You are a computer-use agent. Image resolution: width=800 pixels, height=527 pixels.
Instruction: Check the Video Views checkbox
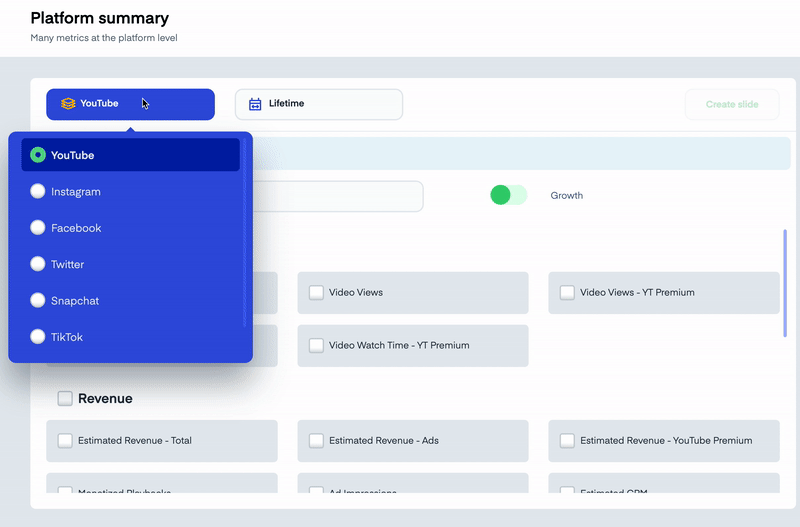(x=316, y=292)
